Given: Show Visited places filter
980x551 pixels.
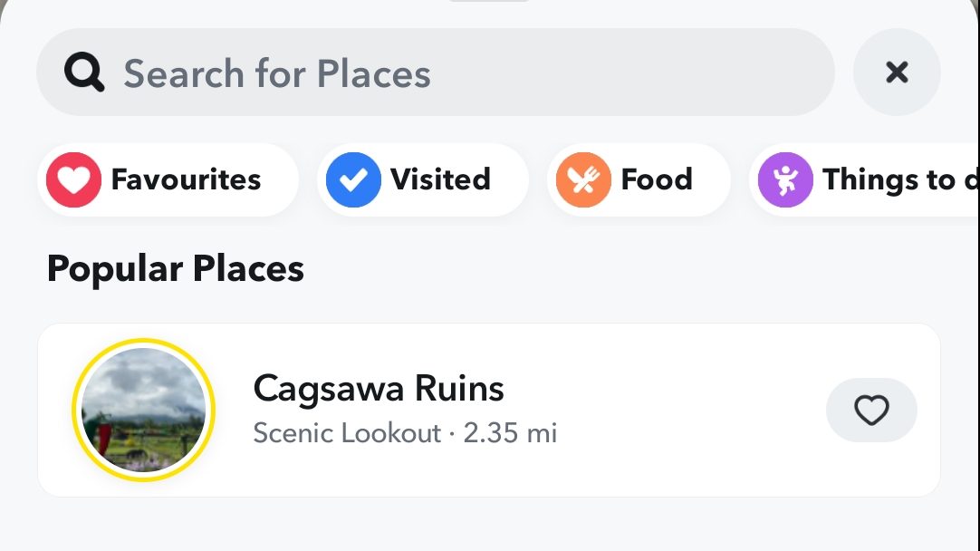Looking at the screenshot, I should pos(440,179).
